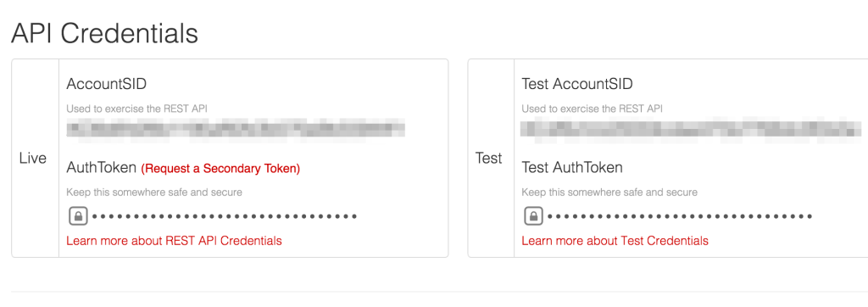Viewport: 868px width, 307px height.
Task: Request a Secondary Token
Action: 220,169
